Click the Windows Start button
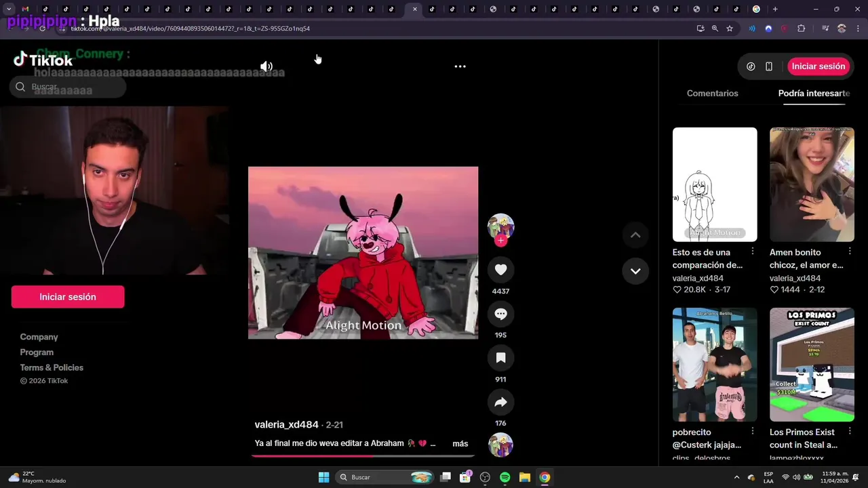Viewport: 868px width, 488px height. 323,477
